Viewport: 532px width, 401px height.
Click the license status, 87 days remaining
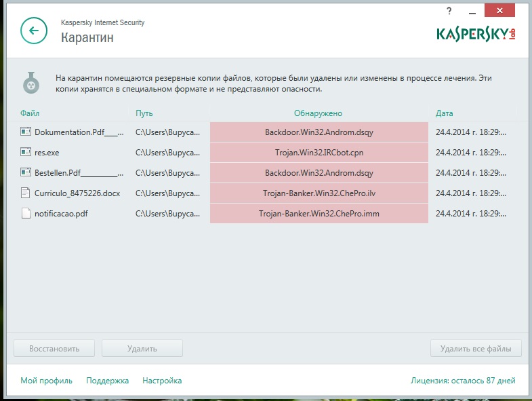[463, 381]
